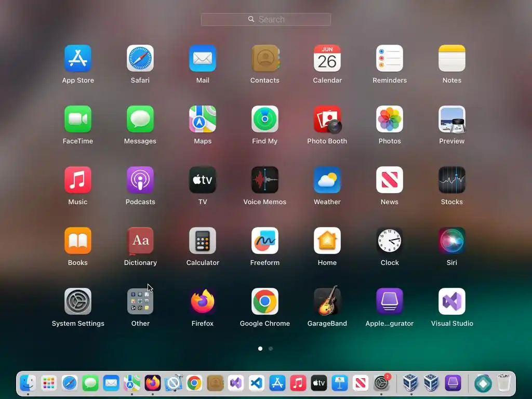Launch the Podcasts app
This screenshot has height=399, width=532.
coord(140,180)
